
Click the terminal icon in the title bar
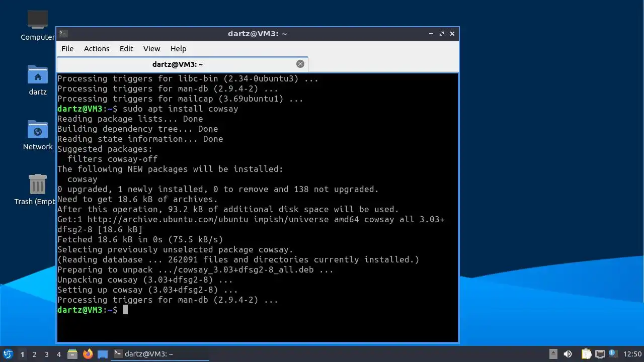coord(63,34)
